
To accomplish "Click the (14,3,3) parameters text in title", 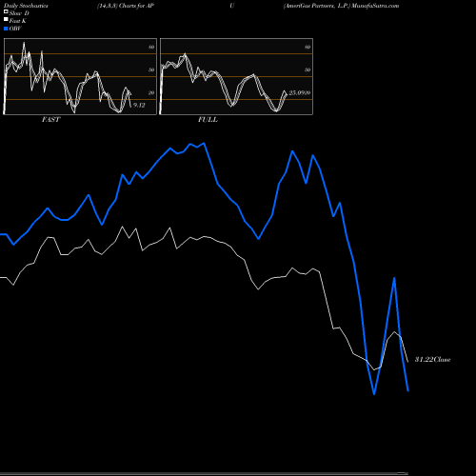I will click(x=108, y=6).
